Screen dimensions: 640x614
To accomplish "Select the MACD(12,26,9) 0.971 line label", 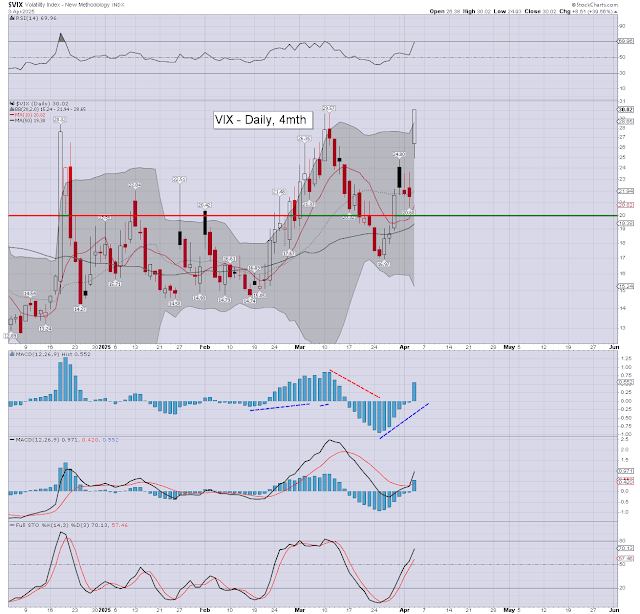I will click(x=64, y=440).
